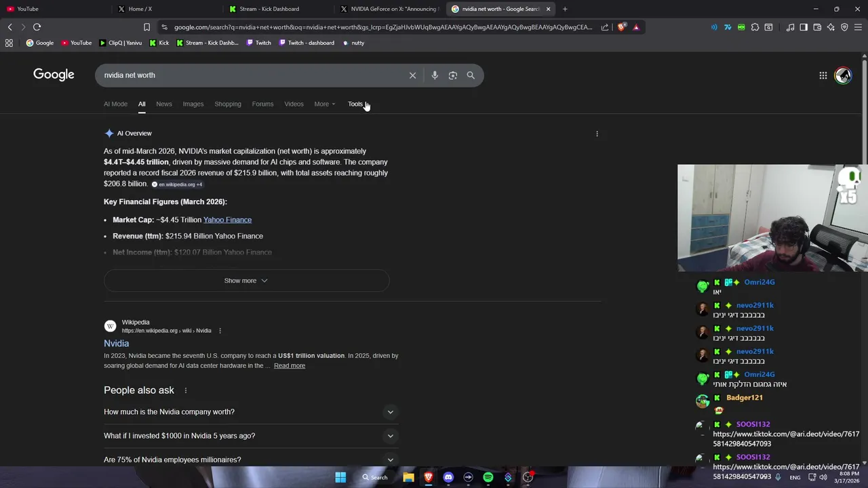Click into the nvidia net worth search field
Viewport: 868px width, 488px height.
tap(251, 75)
